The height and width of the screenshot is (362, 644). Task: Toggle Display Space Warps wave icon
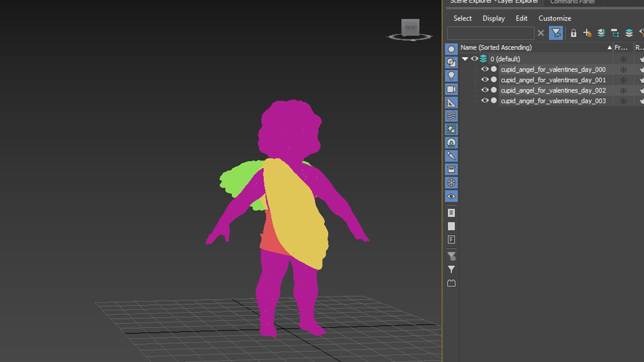[x=451, y=116]
